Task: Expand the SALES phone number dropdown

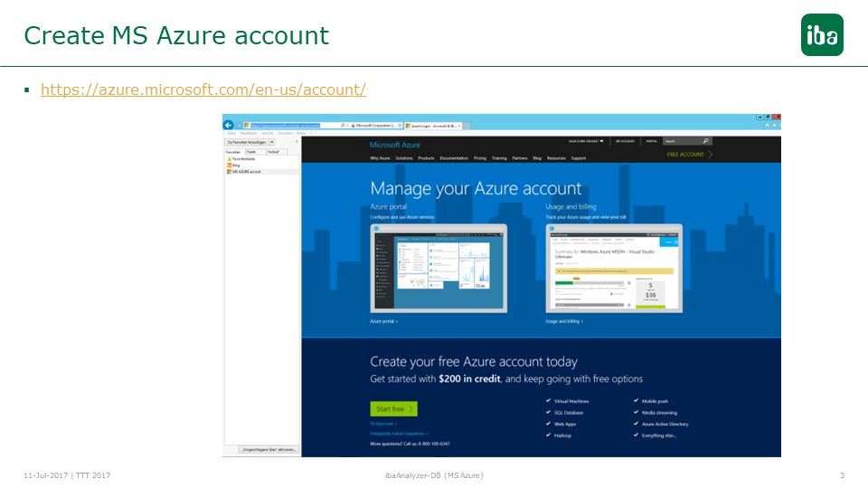Action: tap(586, 141)
